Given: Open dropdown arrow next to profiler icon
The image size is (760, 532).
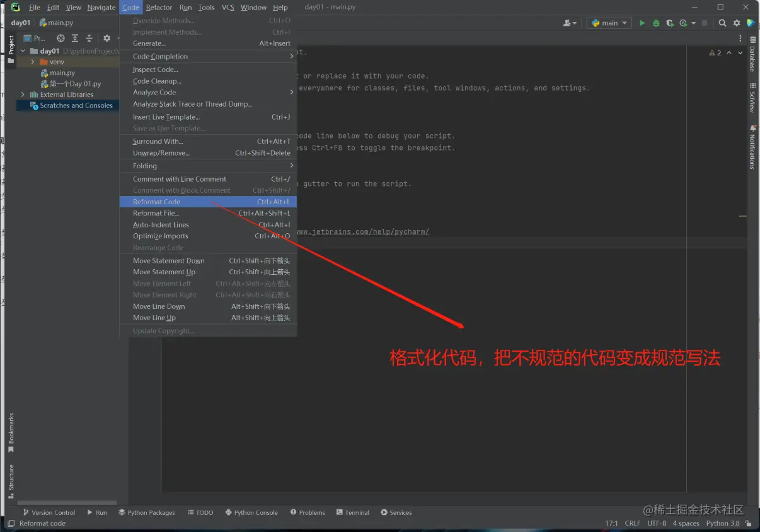Looking at the screenshot, I should (x=694, y=23).
